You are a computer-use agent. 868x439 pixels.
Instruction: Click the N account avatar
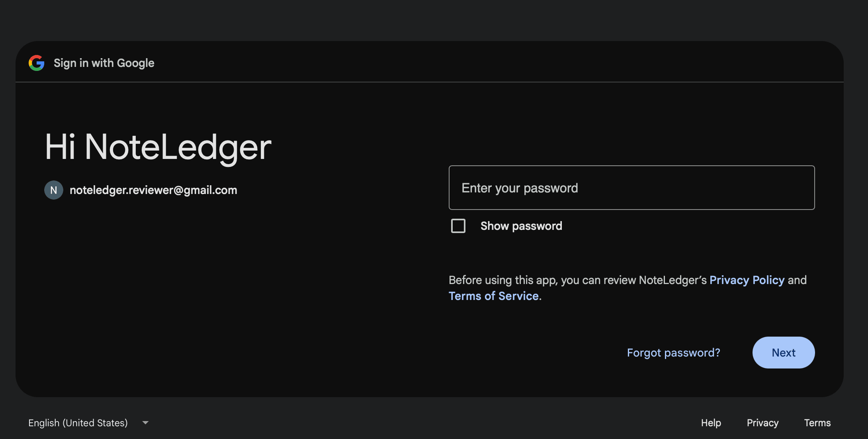[x=54, y=190]
